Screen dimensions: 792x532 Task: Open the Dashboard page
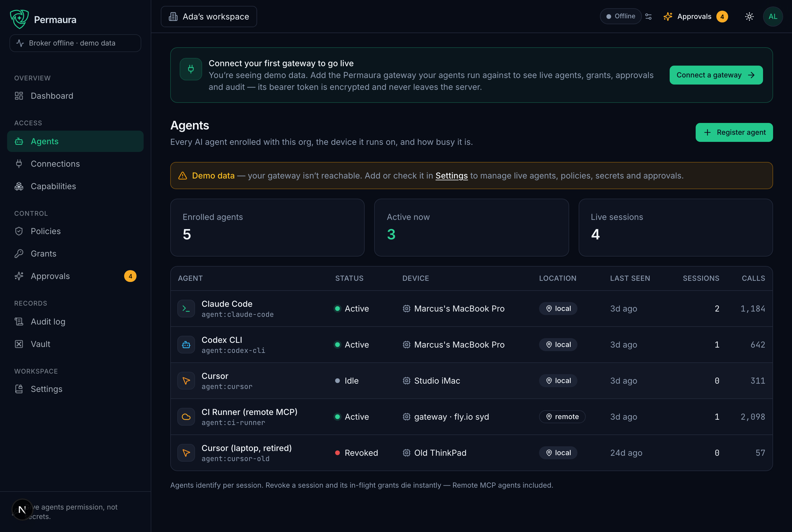pos(75,96)
